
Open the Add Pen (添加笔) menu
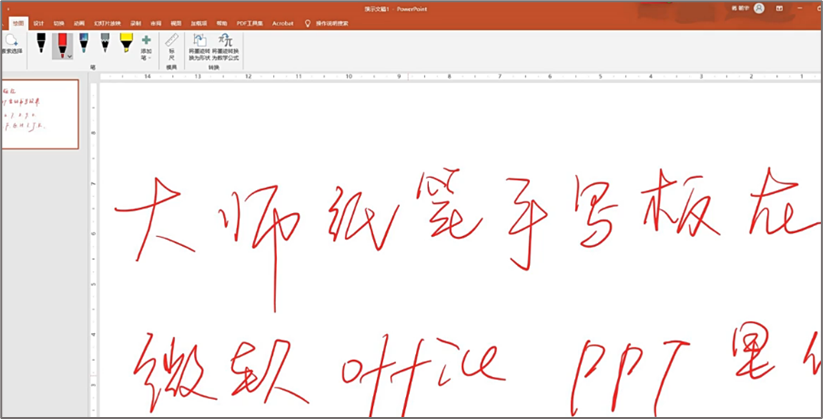146,47
